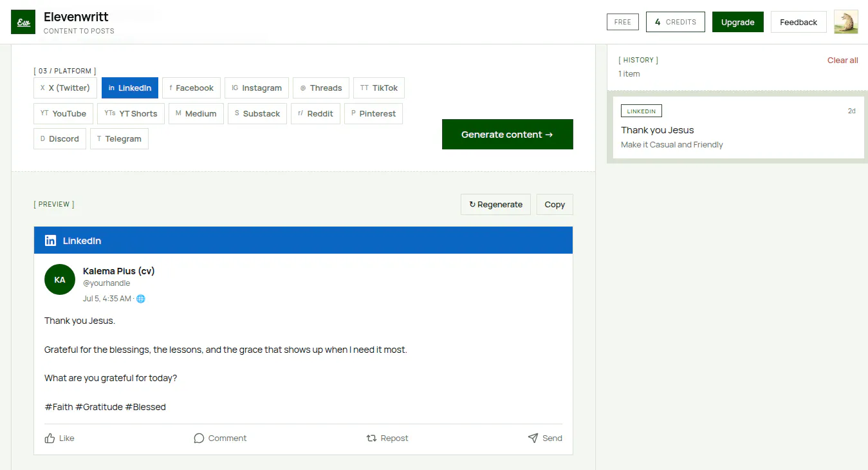Screen dimensions: 868x470
Task: Click the 'Make it Casual and Friendly' text
Action: click(672, 145)
